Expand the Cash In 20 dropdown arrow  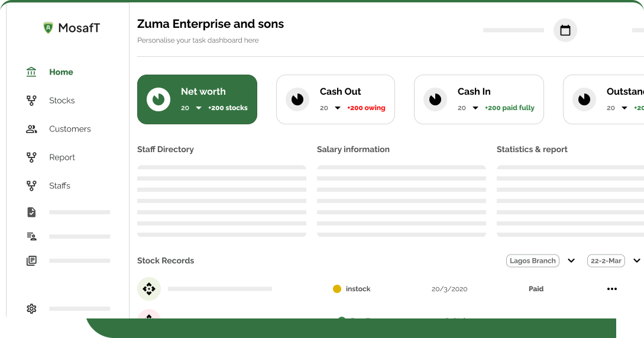coord(475,108)
